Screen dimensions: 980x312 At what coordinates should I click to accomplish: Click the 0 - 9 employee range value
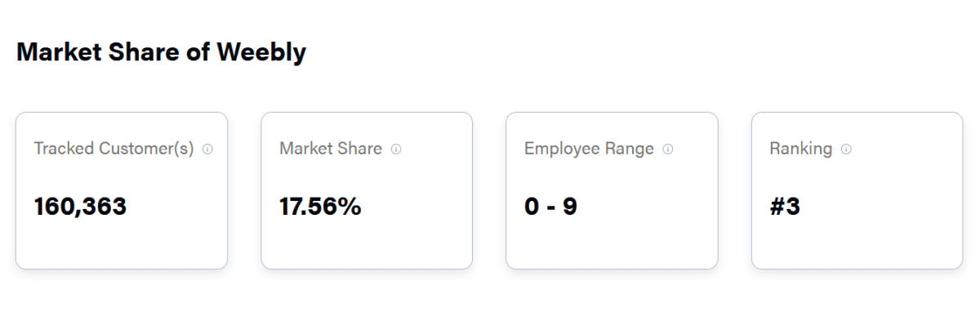coord(551,207)
